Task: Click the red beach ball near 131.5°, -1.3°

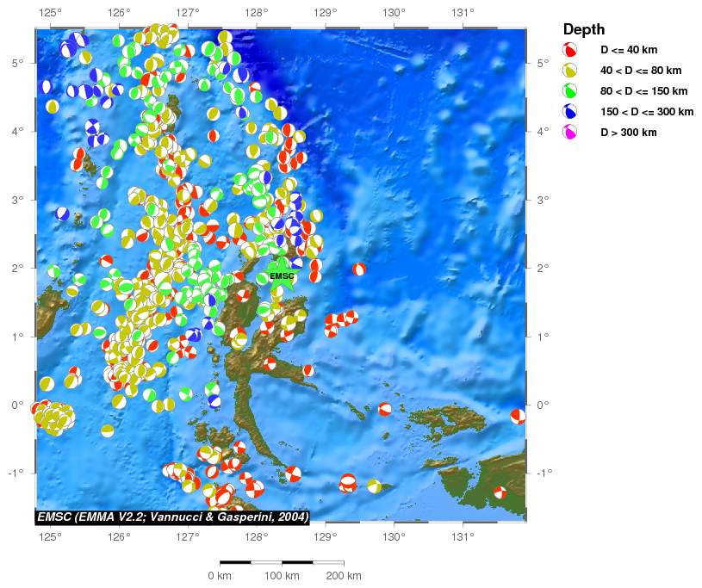Action: click(x=500, y=492)
